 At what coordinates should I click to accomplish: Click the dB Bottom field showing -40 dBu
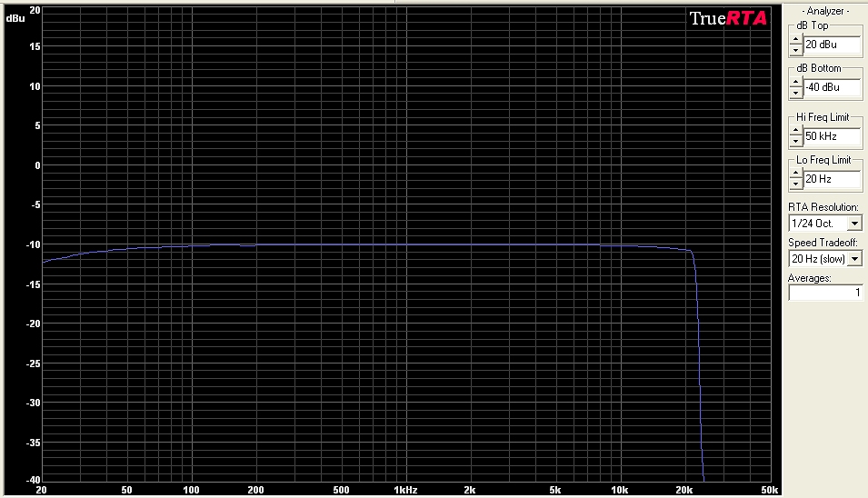[x=832, y=87]
